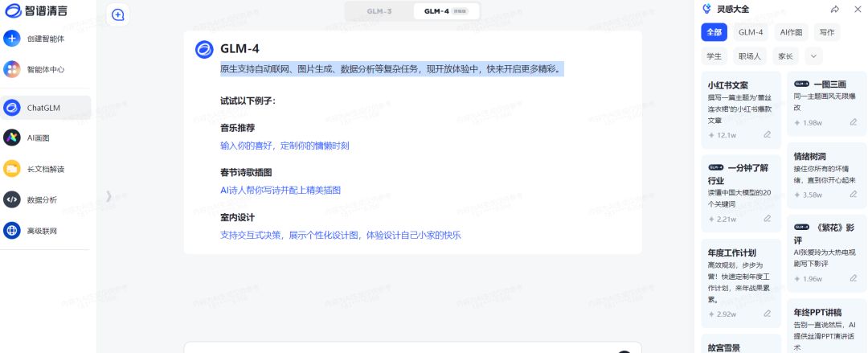Select the AI作图 category filter
Screen dimensions: 868x353
pyautogui.click(x=792, y=32)
